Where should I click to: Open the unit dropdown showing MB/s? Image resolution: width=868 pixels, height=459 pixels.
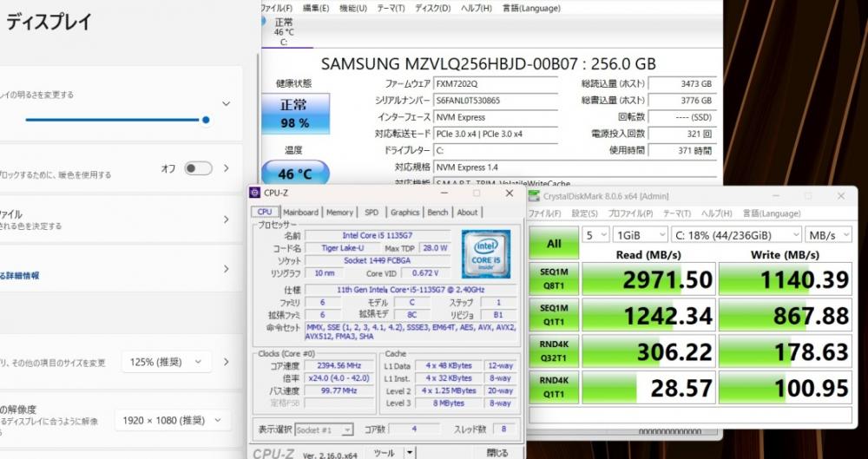tap(828, 235)
